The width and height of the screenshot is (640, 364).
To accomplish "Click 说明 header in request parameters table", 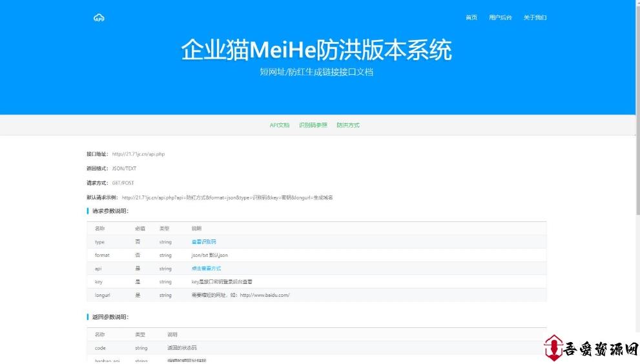I will click(x=196, y=228).
